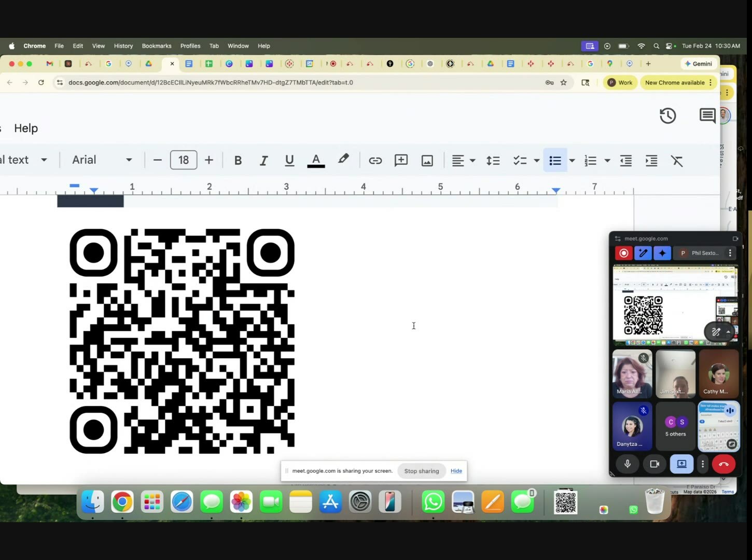
Task: Open the highlight color pen tool
Action: tap(343, 160)
